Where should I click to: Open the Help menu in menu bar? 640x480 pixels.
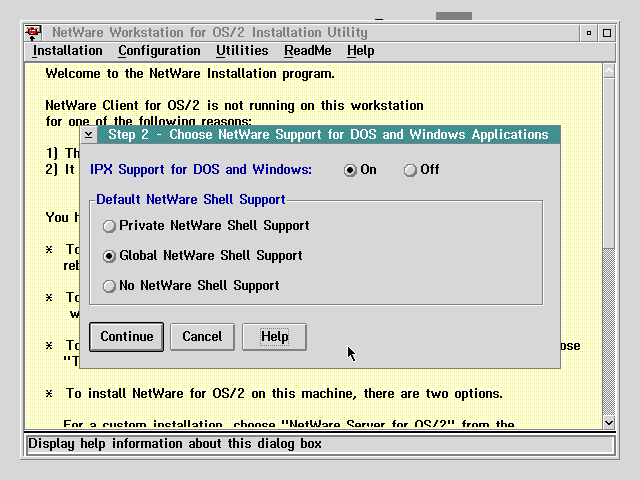(360, 51)
